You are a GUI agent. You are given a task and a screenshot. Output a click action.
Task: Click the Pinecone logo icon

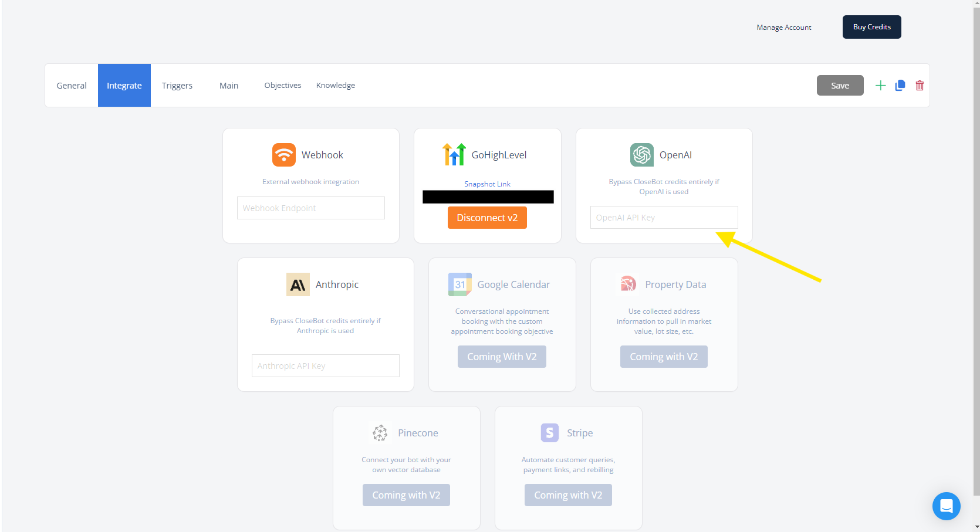(380, 433)
